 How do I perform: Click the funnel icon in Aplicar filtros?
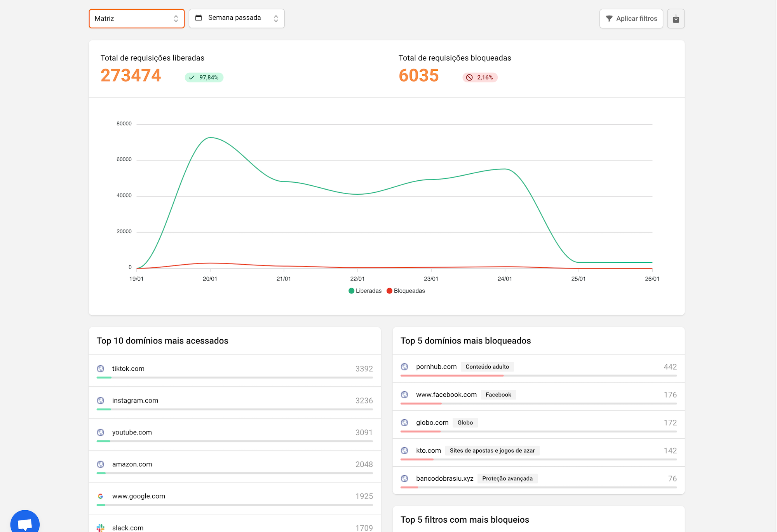pyautogui.click(x=609, y=19)
